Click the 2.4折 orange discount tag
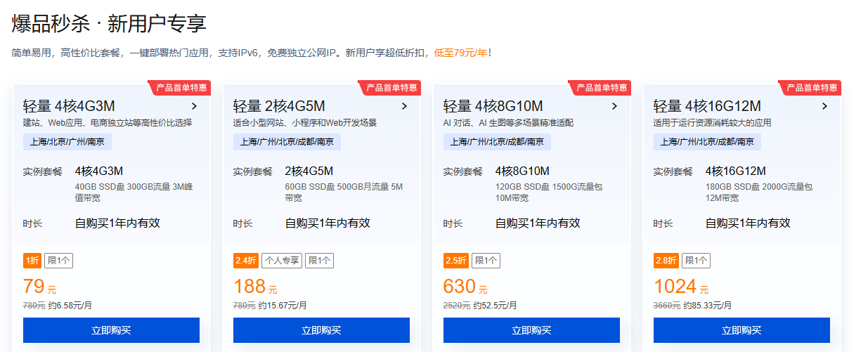This screenshot has height=352, width=868. pyautogui.click(x=246, y=261)
